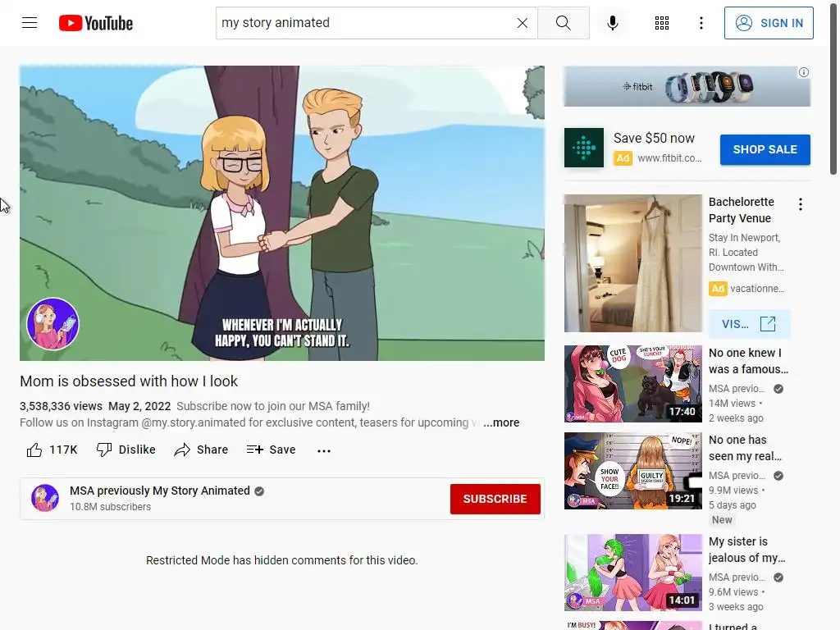Open 'My sister is jealous' video thumbnail
Image resolution: width=840 pixels, height=630 pixels.
click(633, 573)
